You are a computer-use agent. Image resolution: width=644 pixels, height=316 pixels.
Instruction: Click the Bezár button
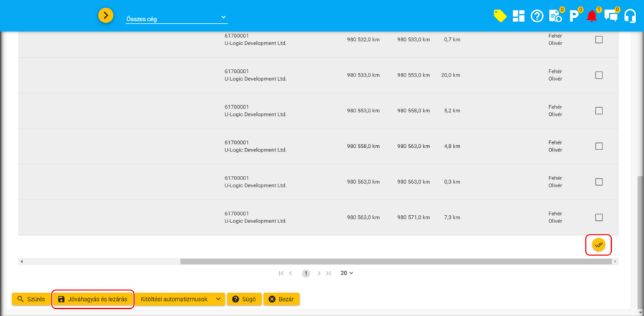281,299
